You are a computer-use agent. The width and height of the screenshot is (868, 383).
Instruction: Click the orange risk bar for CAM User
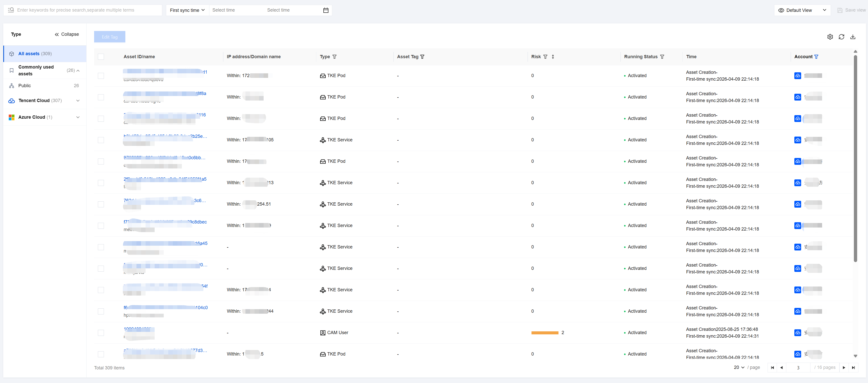click(545, 333)
